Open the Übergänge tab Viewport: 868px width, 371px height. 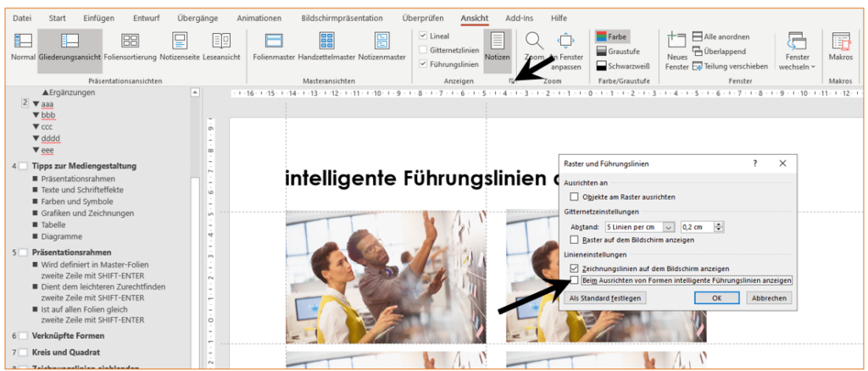click(x=198, y=18)
